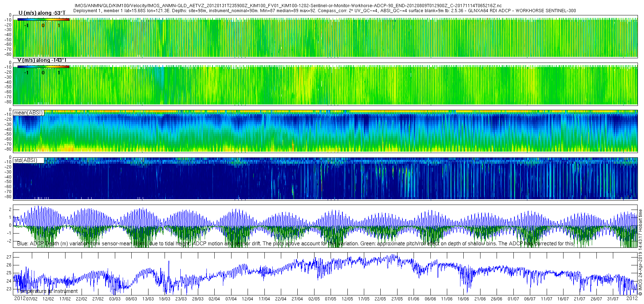The height and width of the screenshot is (304, 644).
Task: Click the '01/06' date tick label
Action: tap(414, 299)
